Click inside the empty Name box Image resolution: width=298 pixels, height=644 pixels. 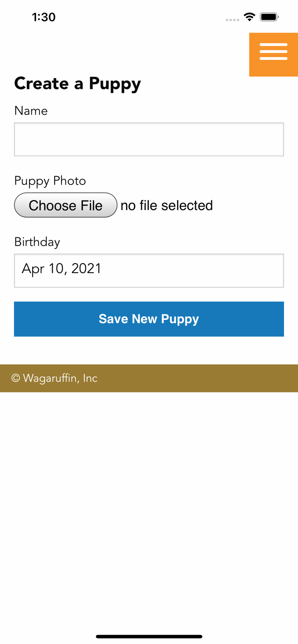(149, 139)
